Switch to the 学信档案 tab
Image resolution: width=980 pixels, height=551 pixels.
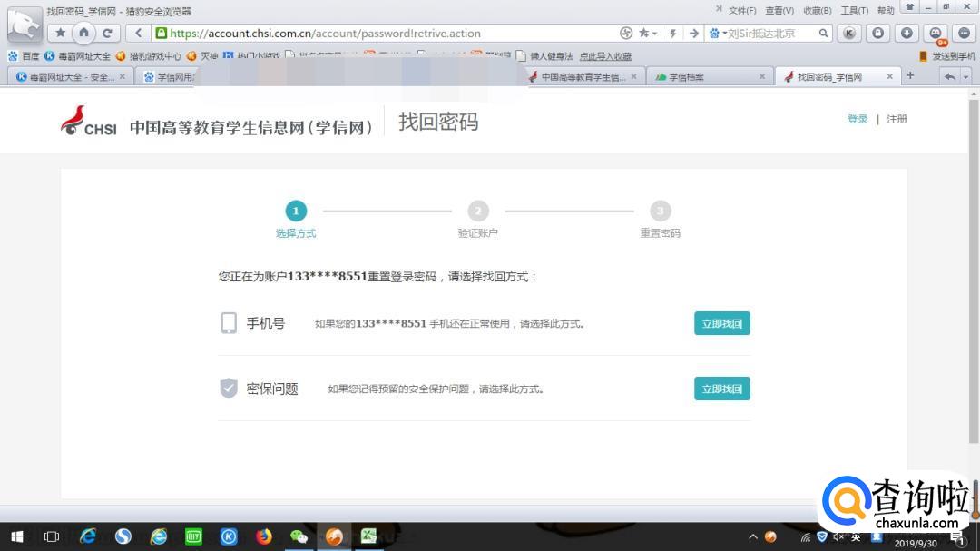point(710,76)
